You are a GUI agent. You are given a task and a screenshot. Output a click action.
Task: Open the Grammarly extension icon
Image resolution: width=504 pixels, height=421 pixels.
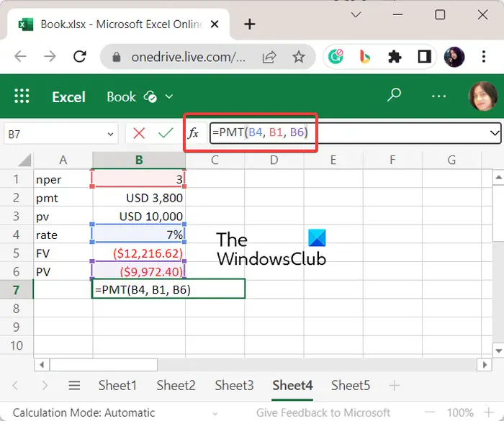point(336,57)
